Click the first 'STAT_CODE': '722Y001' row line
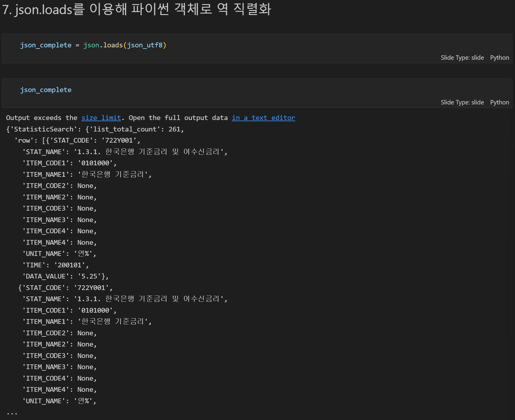The width and height of the screenshot is (515, 420). [77, 140]
